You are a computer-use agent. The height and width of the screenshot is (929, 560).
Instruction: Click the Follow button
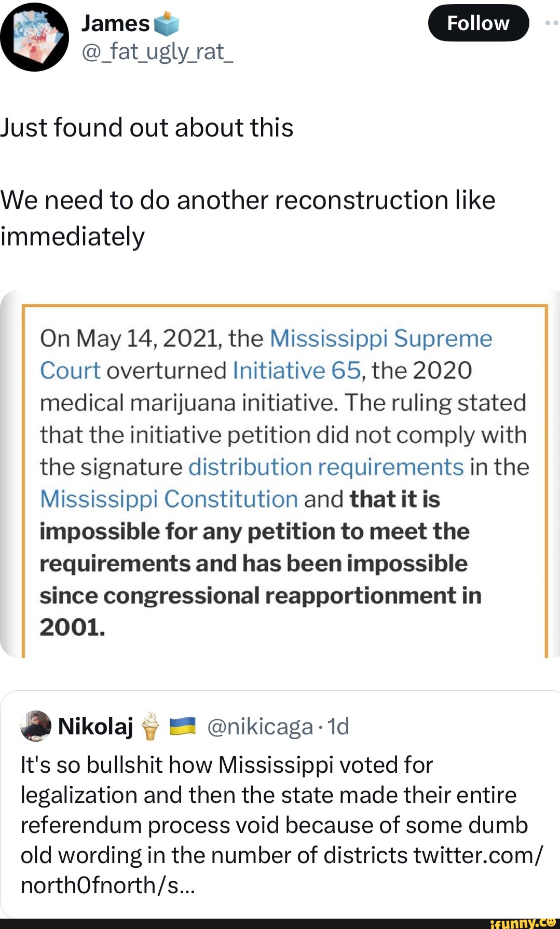tap(478, 23)
